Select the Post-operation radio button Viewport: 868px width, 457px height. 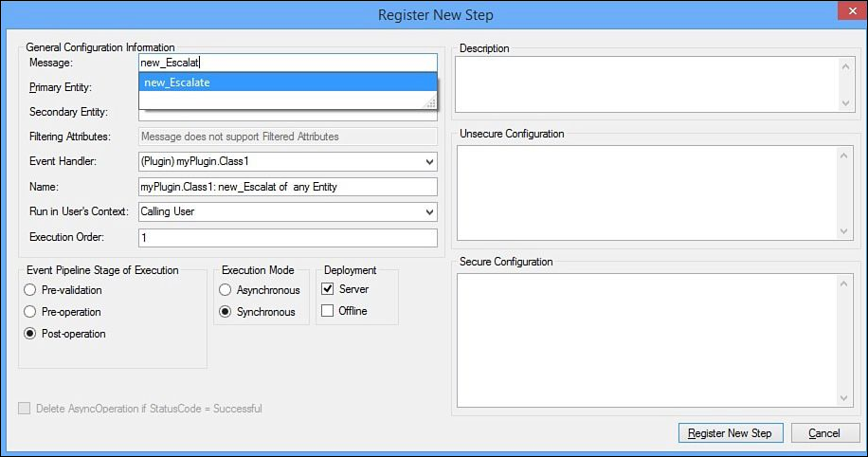tap(30, 334)
